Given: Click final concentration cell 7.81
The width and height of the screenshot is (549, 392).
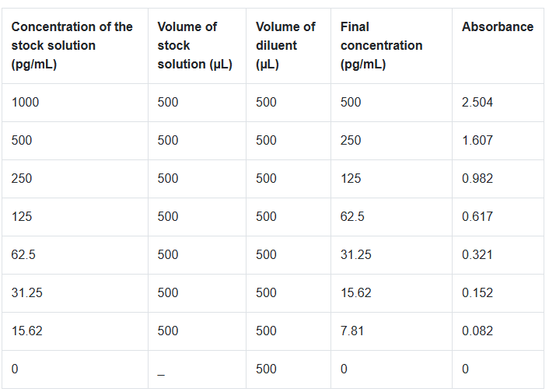Looking at the screenshot, I should pos(351,331).
